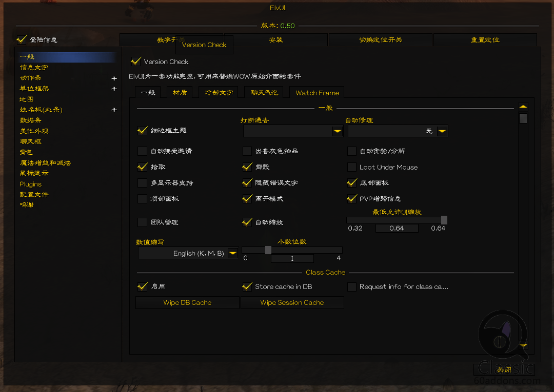Switch to the Watch Frame tab
The height and width of the screenshot is (392, 554).
pos(317,92)
